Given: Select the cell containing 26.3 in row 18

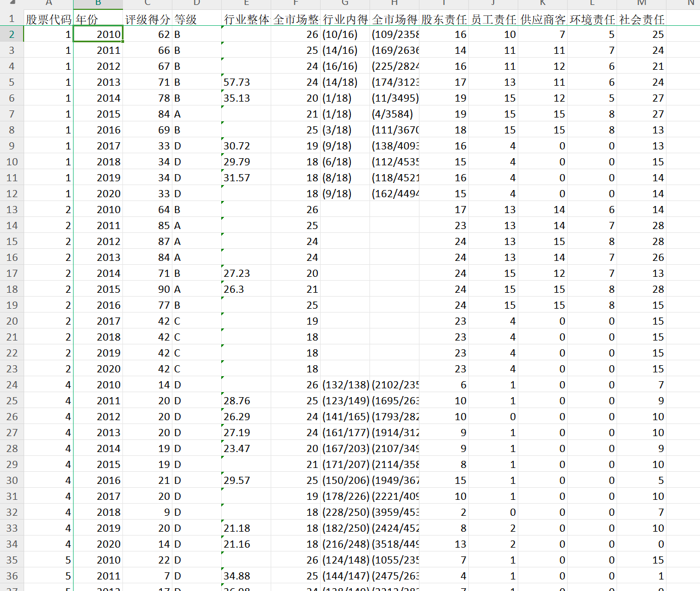Looking at the screenshot, I should point(246,289).
